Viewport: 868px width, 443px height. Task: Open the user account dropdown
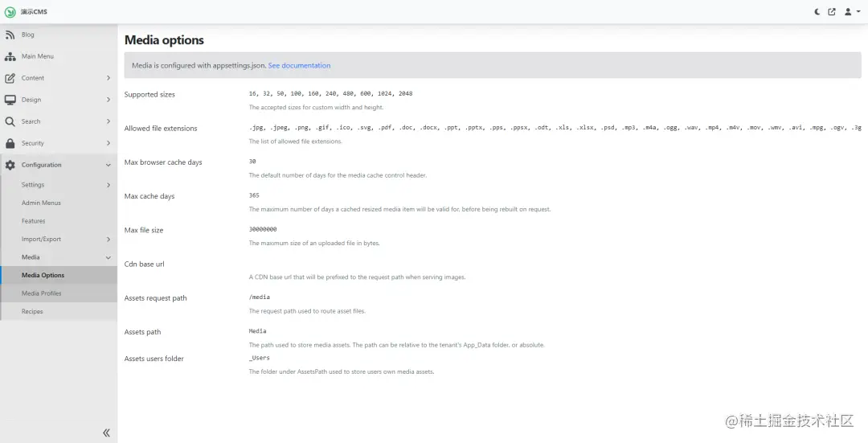point(852,11)
